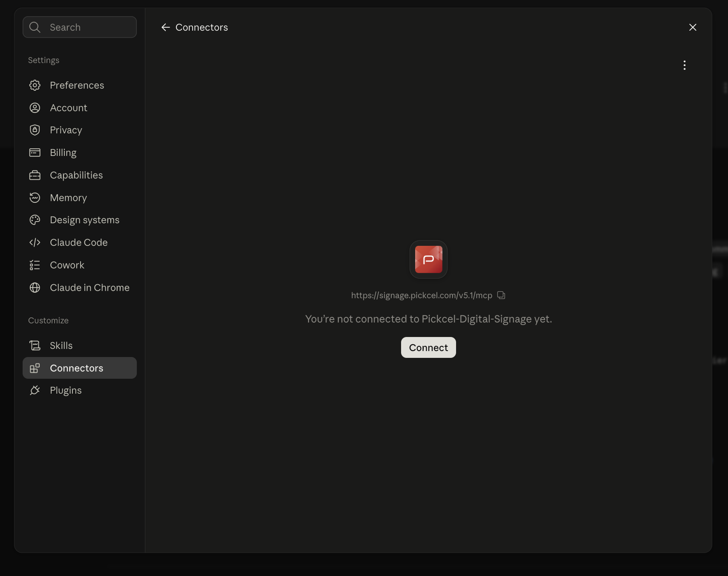Open the three-dot more options menu
The image size is (728, 576).
point(685,65)
